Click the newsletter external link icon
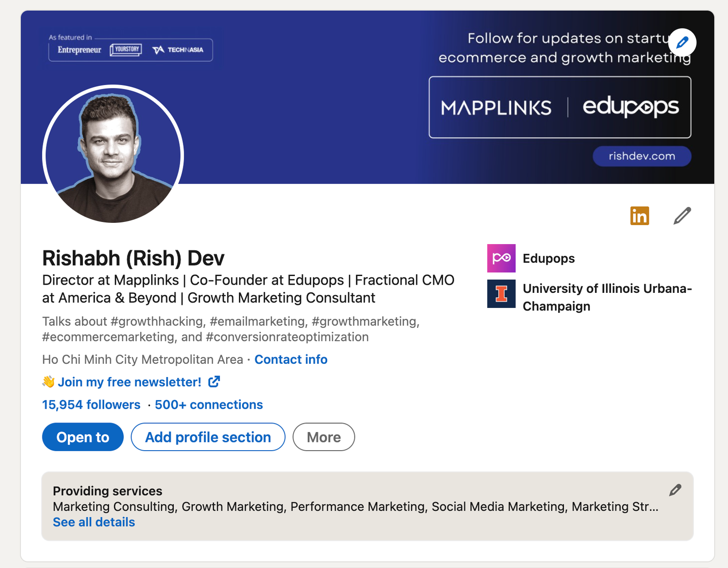Image resolution: width=728 pixels, height=568 pixels. coord(214,382)
